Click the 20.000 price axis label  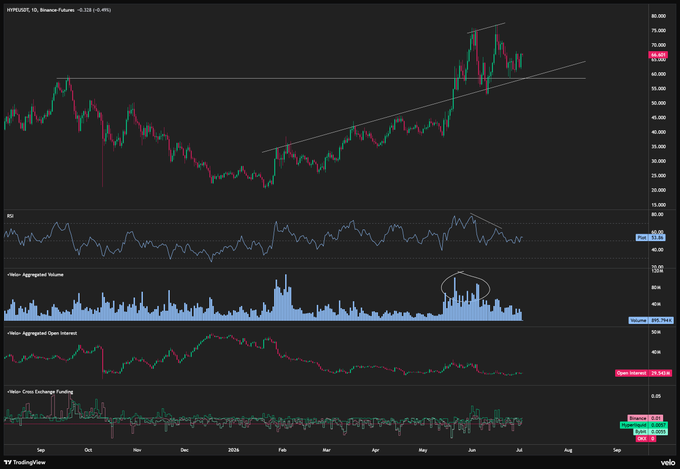658,190
